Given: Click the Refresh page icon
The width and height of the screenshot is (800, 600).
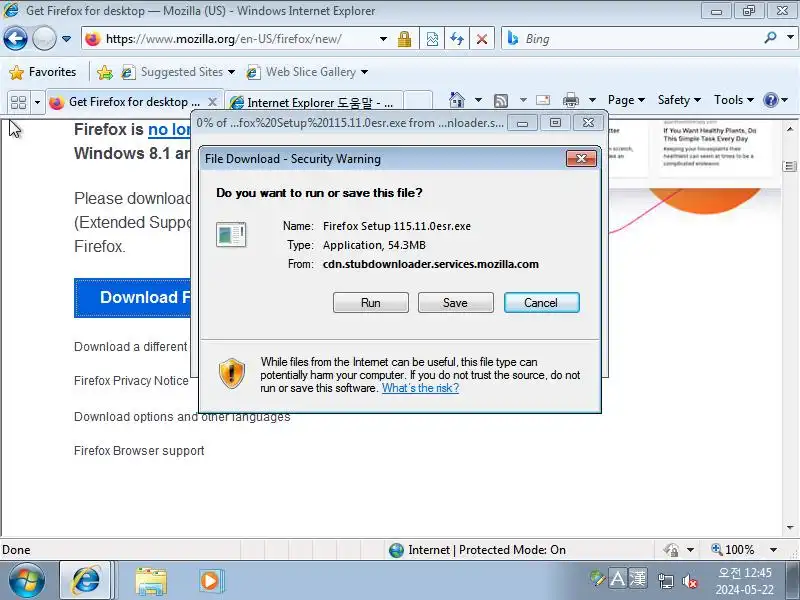Looking at the screenshot, I should (x=457, y=39).
